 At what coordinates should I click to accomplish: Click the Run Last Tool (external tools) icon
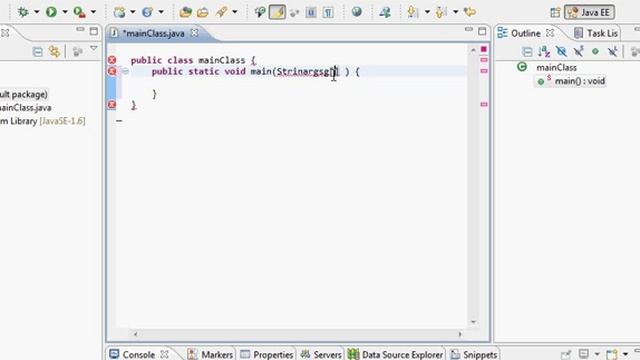click(x=79, y=12)
